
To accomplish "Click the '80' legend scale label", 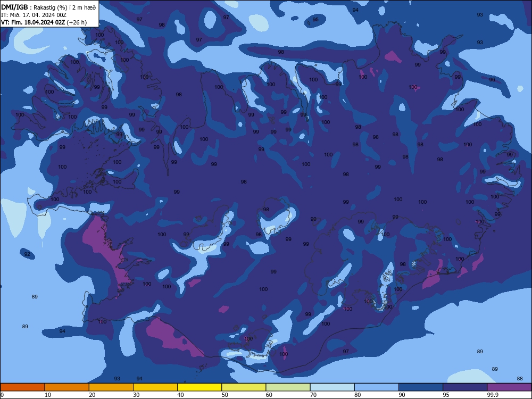I will coord(358,395).
